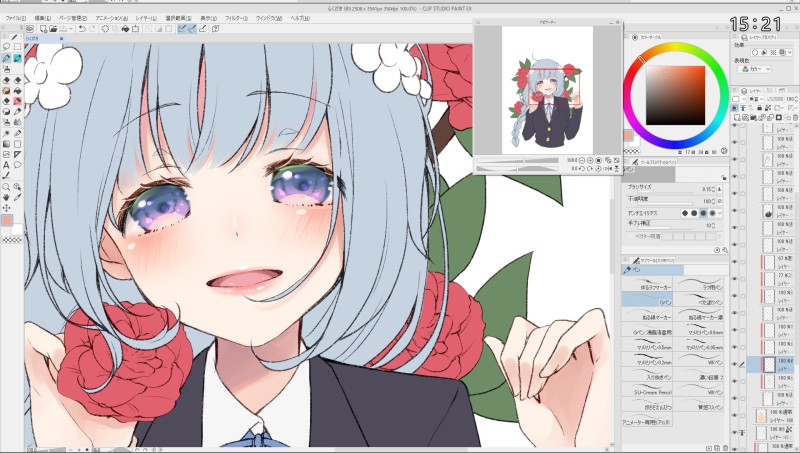Toggle visibility eye of the selected highlighted layer
Screen dimensions: 800x453
pyautogui.click(x=735, y=364)
